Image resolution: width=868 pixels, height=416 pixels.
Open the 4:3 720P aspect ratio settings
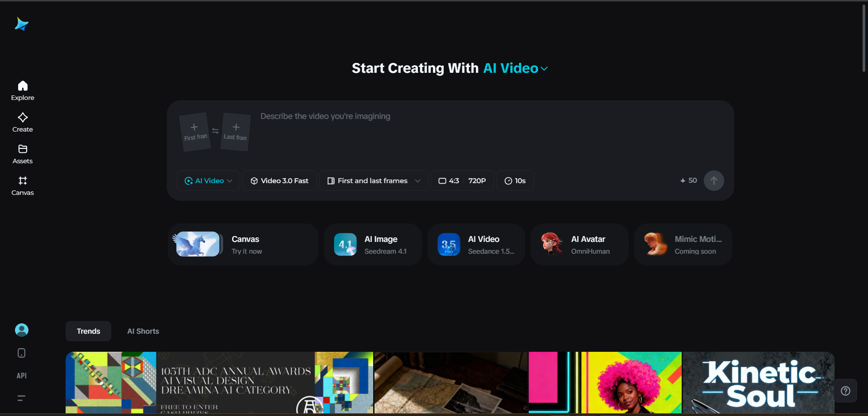(462, 181)
